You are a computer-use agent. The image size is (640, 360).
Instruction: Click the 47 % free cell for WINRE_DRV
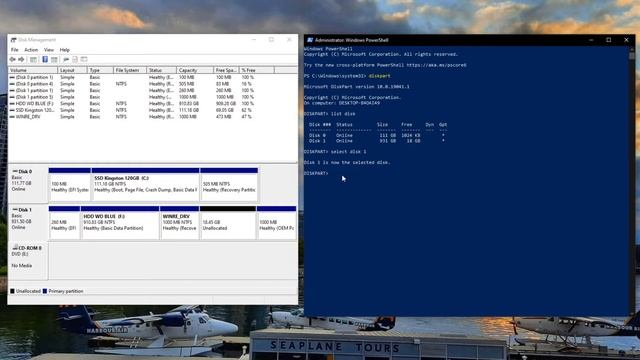tap(247, 117)
